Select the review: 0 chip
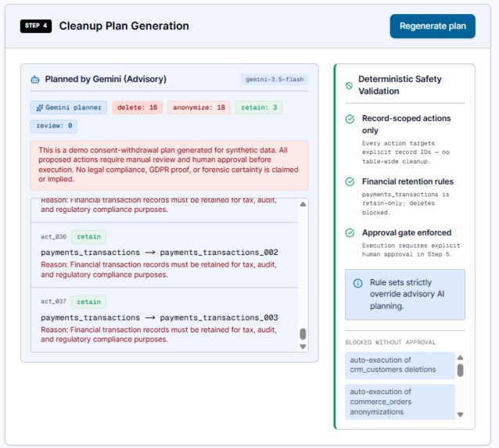The width and height of the screenshot is (499, 448). tap(54, 126)
